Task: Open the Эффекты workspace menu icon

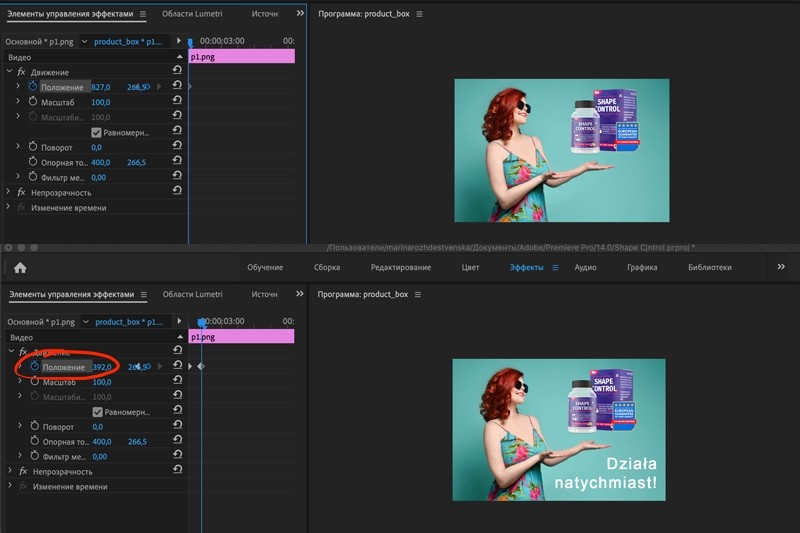Action: [556, 268]
